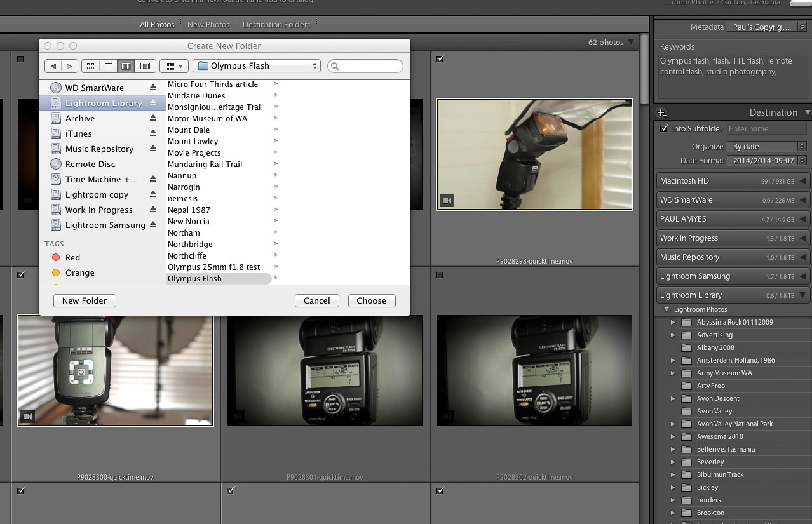This screenshot has width=812, height=524.
Task: Click the plus icon beside Destination
Action: click(x=661, y=113)
